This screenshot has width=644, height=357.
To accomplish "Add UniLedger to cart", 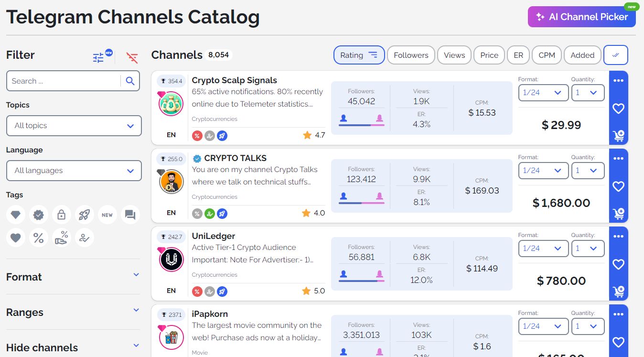I will pyautogui.click(x=618, y=292).
